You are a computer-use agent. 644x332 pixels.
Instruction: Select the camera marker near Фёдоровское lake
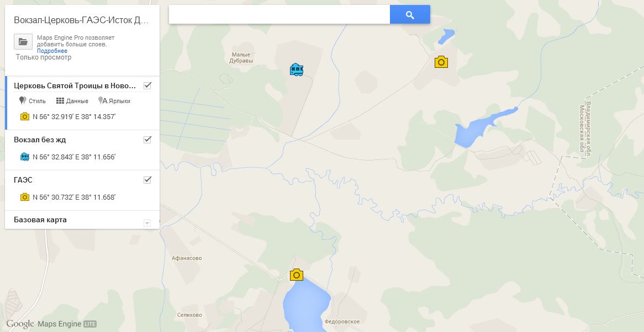pos(297,275)
